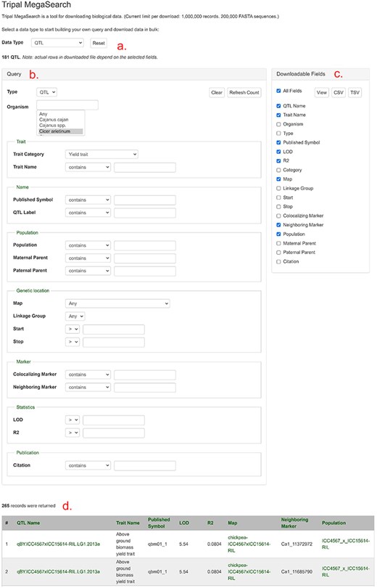Uncheck the R2 field checkbox
This screenshot has height=588, width=377.
tap(278, 161)
